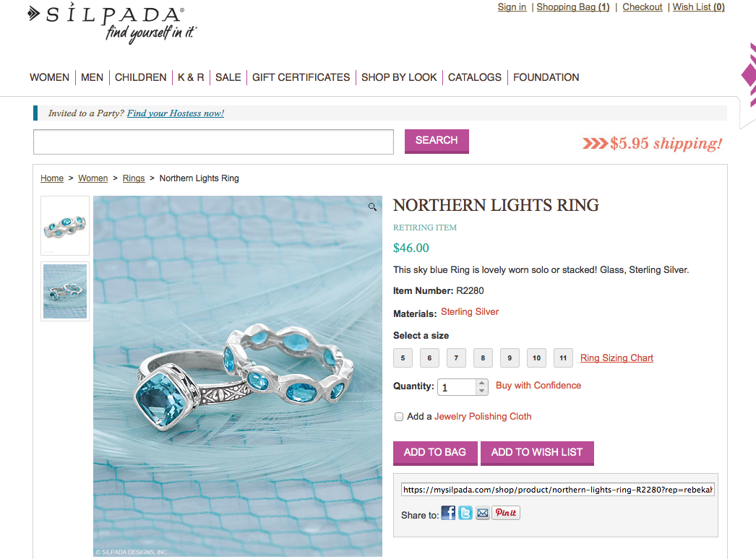
Task: Open SHOP BY LOOK menu
Action: point(399,77)
